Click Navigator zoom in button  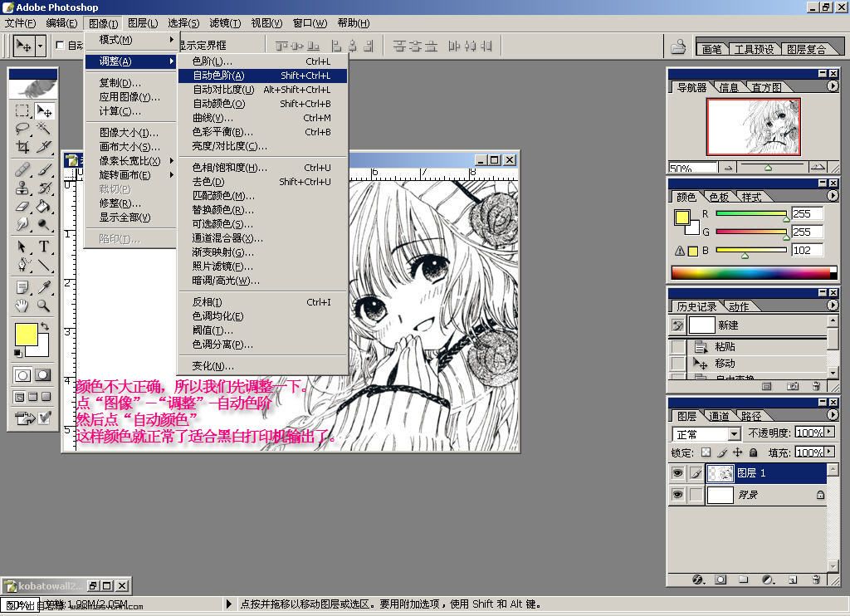click(818, 168)
